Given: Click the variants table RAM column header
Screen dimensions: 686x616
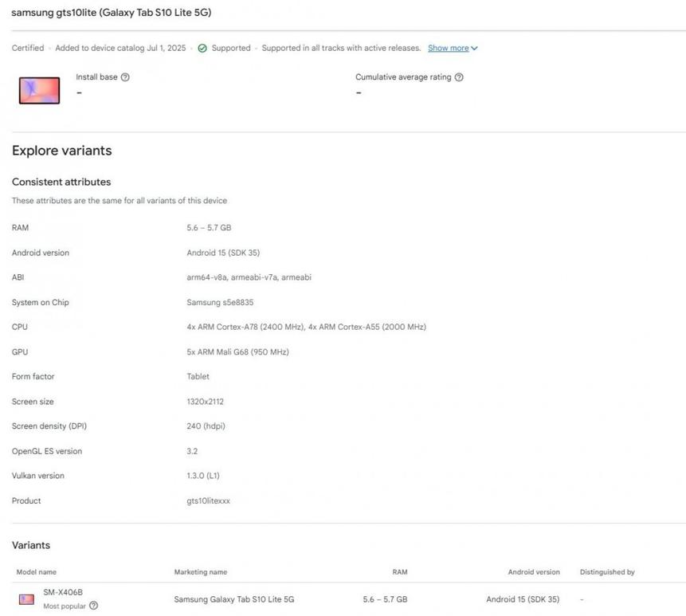Looking at the screenshot, I should click(400, 572).
